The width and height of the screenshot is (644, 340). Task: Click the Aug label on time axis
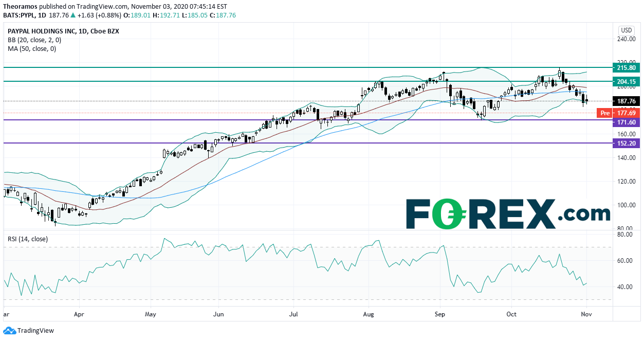point(369,313)
